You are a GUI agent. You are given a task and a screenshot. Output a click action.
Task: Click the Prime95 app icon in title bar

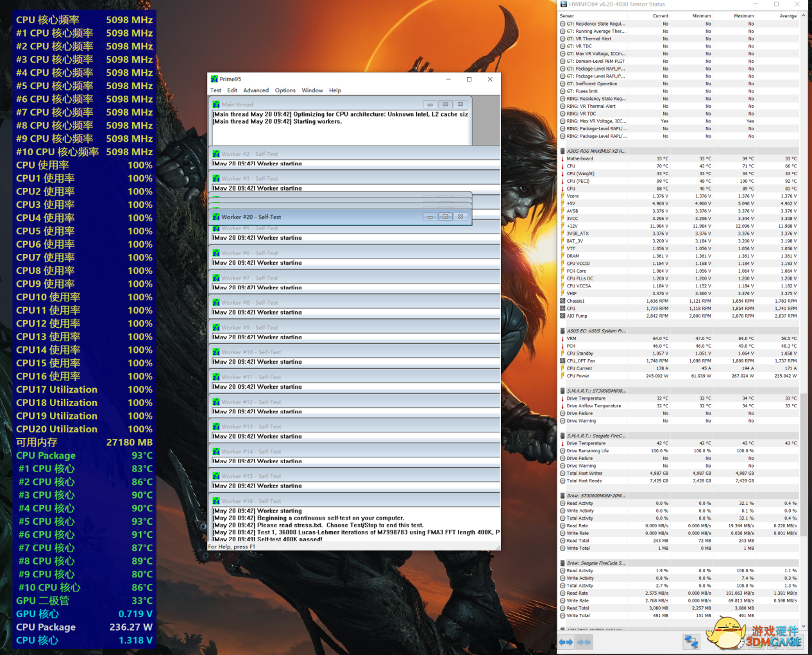point(214,79)
